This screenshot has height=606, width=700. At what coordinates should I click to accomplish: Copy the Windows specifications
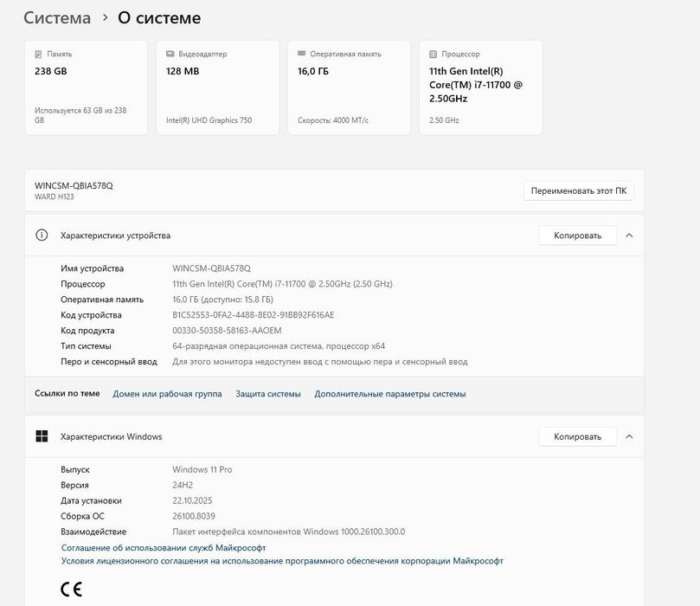577,436
